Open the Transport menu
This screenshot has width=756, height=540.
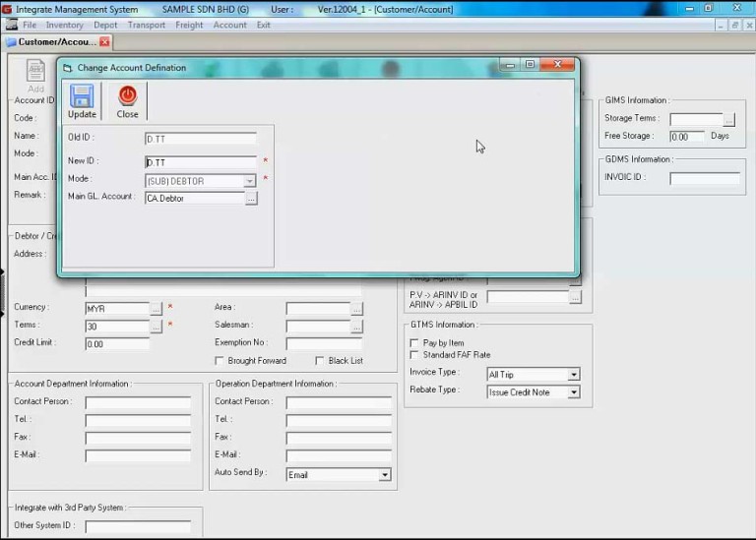pyautogui.click(x=146, y=25)
